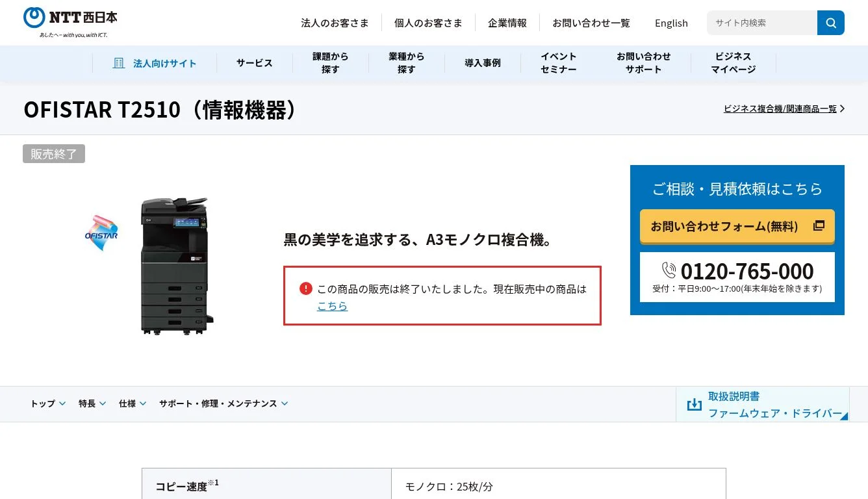Expand the 特長 anchor dropdown
Screen dimensions: 868x499
[92, 403]
